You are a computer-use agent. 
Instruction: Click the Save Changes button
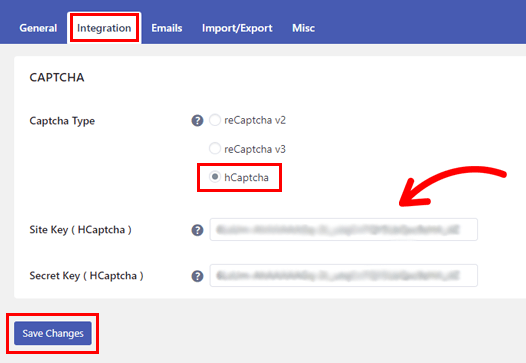click(53, 333)
